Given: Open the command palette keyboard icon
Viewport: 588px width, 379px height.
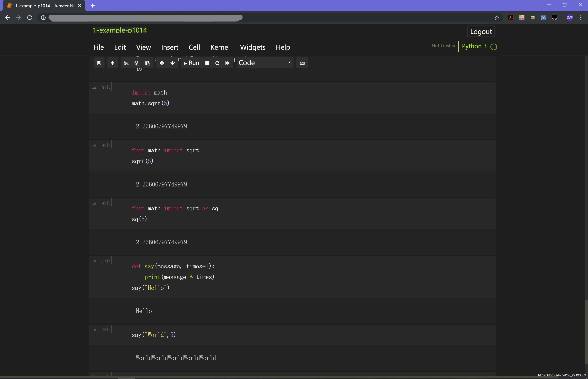Looking at the screenshot, I should pos(302,63).
